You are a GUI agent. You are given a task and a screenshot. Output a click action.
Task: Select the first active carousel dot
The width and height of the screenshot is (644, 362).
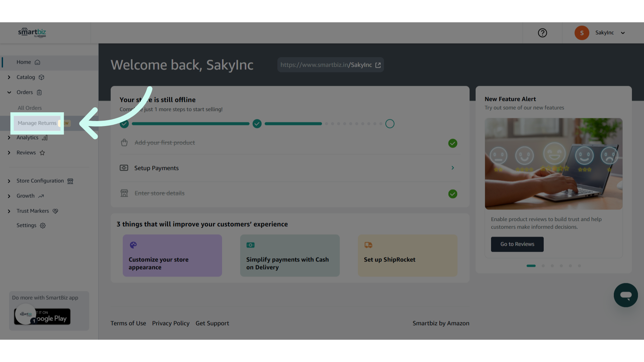point(531,266)
